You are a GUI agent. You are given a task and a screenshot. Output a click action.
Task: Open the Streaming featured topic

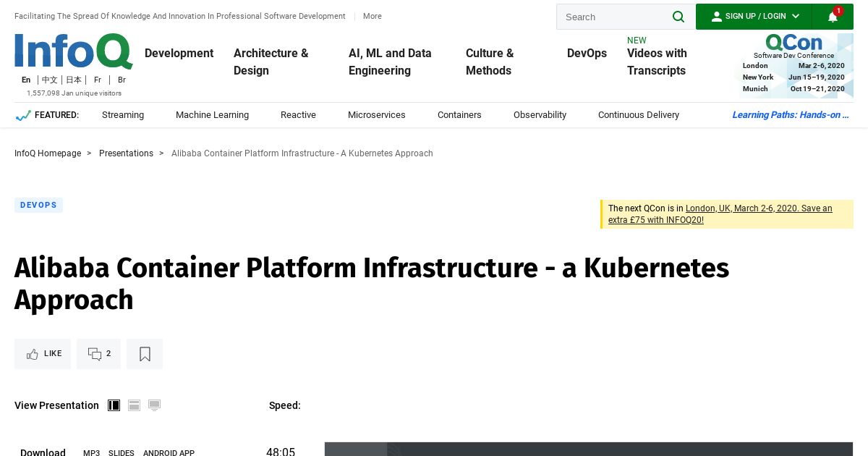click(123, 115)
